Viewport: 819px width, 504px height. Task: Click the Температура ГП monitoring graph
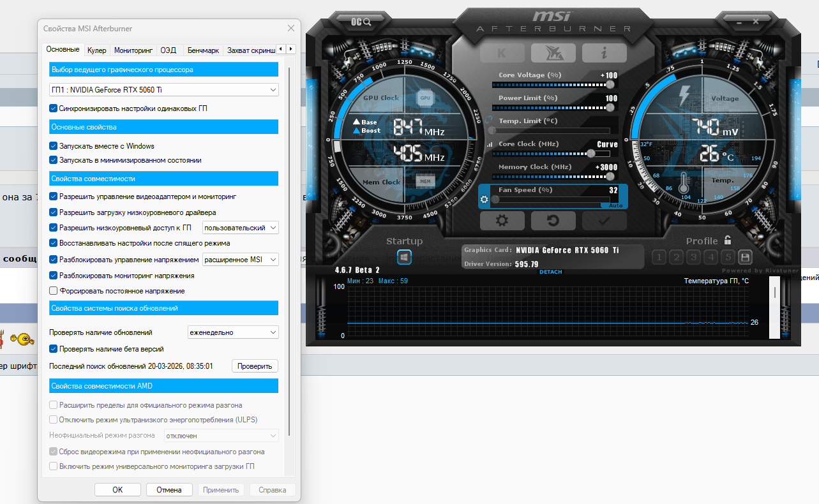(x=547, y=311)
